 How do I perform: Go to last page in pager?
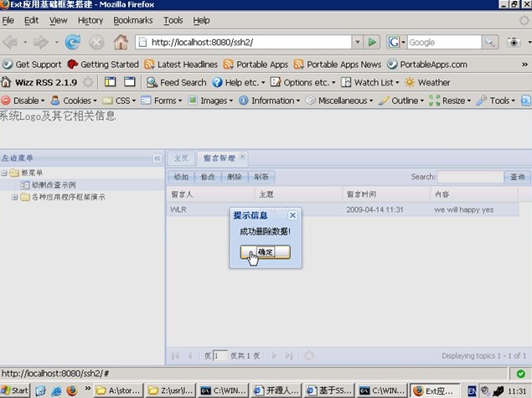coord(289,355)
